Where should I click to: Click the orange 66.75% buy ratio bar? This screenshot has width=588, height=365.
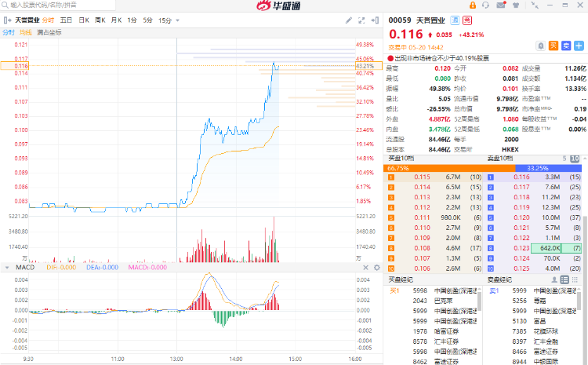[x=449, y=168]
